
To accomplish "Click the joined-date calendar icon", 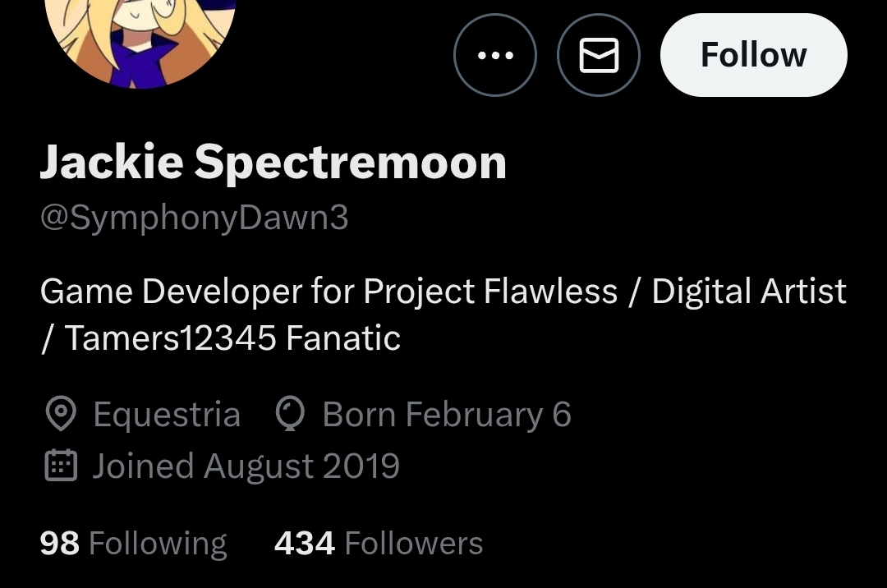I will pos(61,466).
